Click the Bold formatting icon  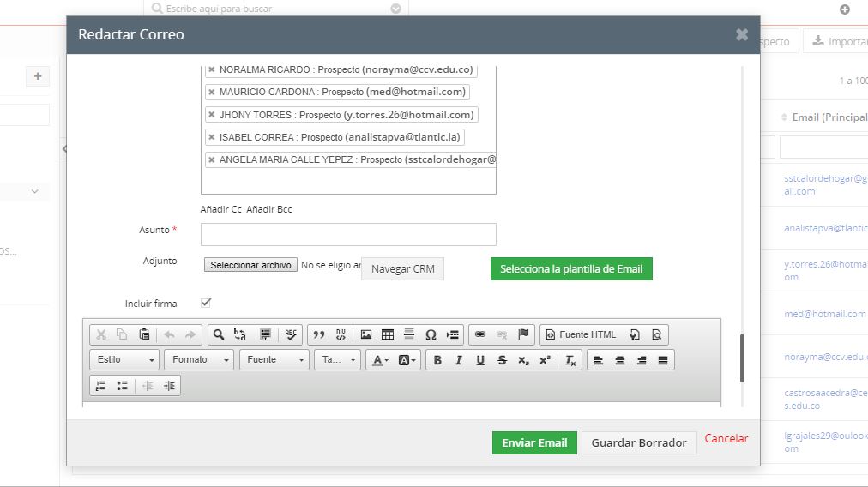coord(437,360)
